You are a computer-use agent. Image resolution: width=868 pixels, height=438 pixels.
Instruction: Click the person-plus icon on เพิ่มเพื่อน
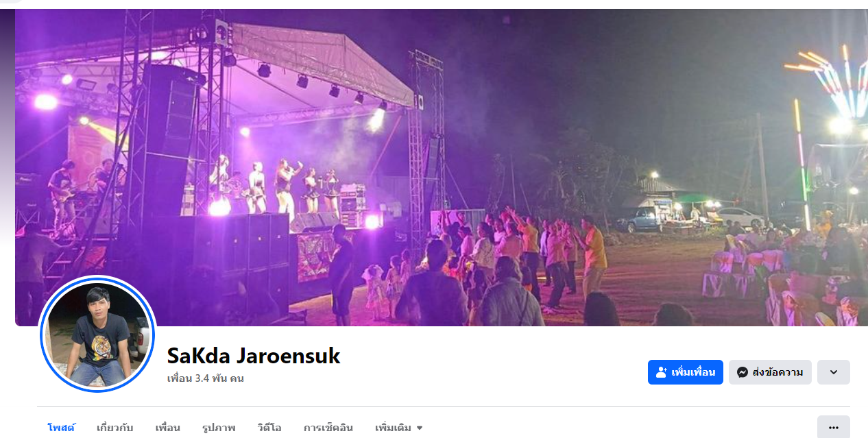pyautogui.click(x=662, y=372)
